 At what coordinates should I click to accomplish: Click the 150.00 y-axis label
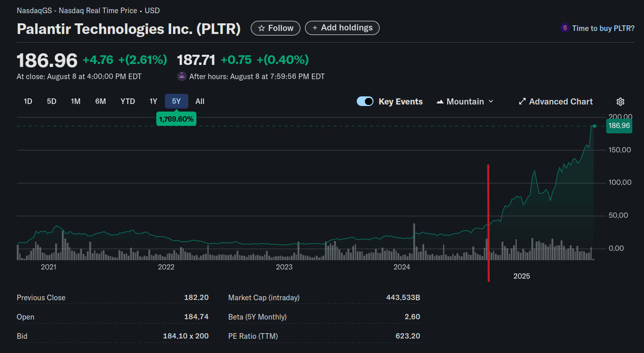tap(620, 150)
